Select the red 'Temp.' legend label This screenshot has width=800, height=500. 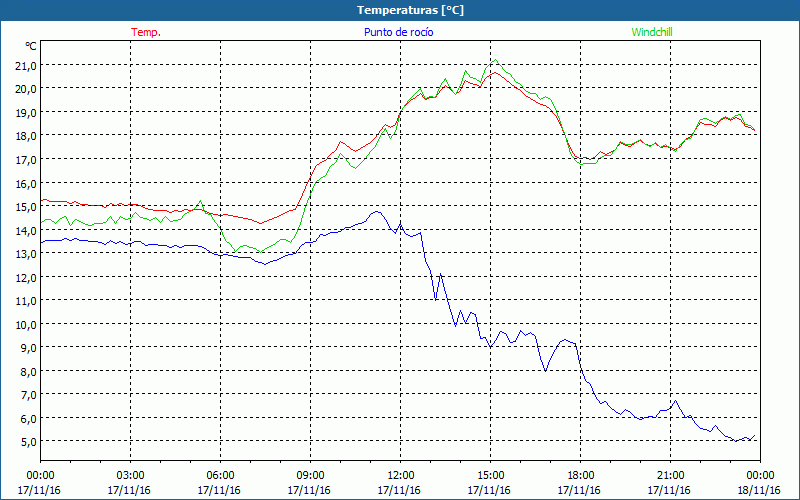pyautogui.click(x=146, y=32)
